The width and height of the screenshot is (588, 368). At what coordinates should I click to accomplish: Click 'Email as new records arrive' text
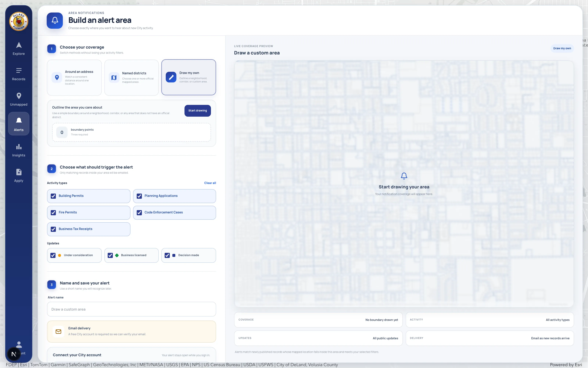[550, 339]
